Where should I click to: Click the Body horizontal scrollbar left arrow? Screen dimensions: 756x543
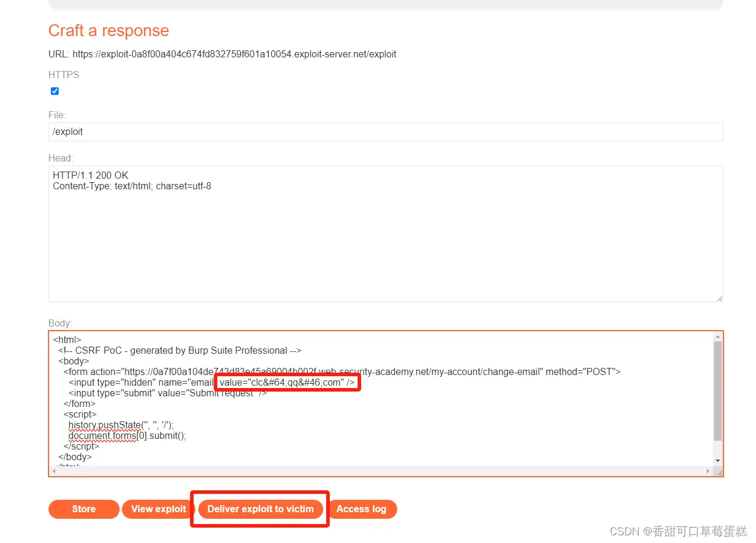[54, 471]
